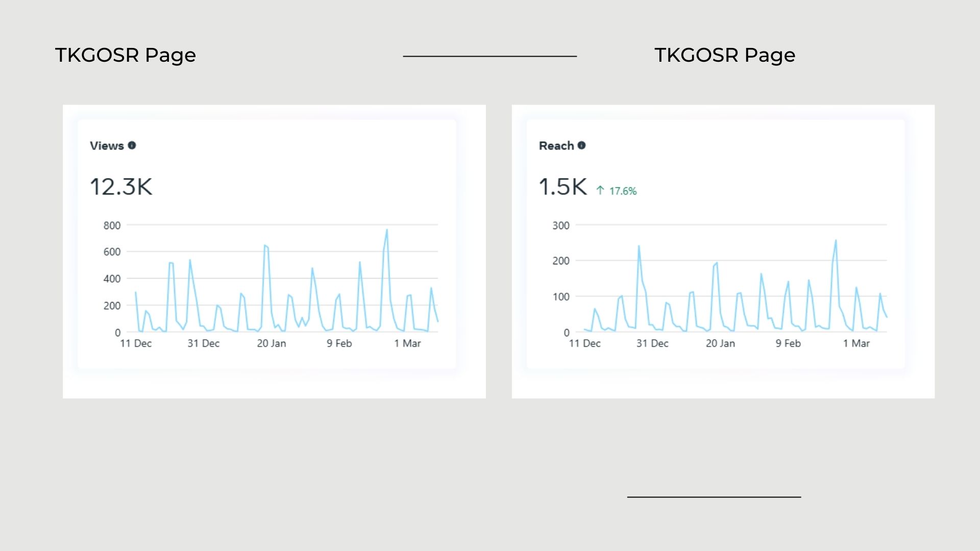Click the Reach info icon

pos(581,145)
